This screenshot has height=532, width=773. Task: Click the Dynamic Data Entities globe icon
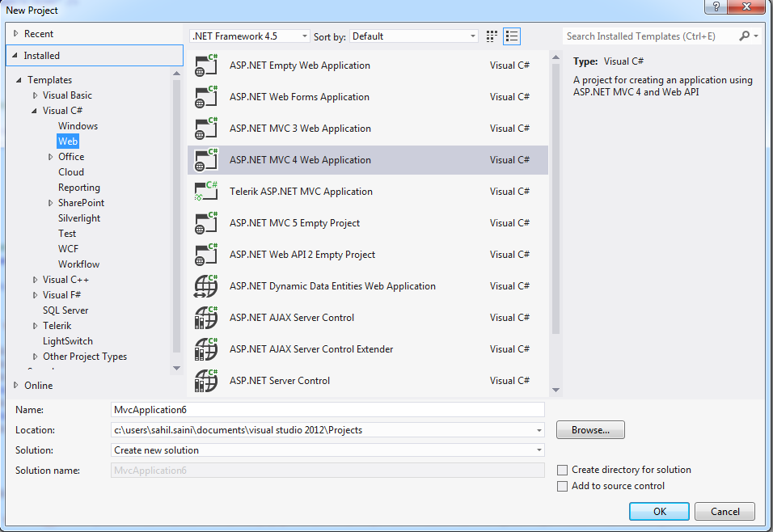click(x=205, y=286)
